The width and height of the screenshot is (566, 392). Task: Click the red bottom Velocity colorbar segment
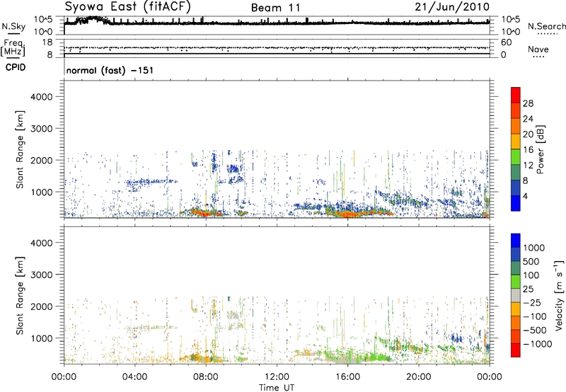[516, 350]
